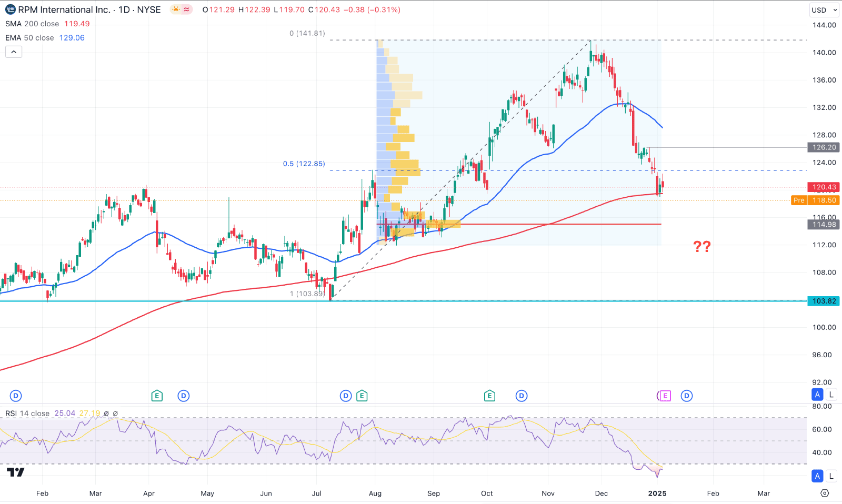Click the change value −0.38 (−0.31%)

(x=372, y=9)
